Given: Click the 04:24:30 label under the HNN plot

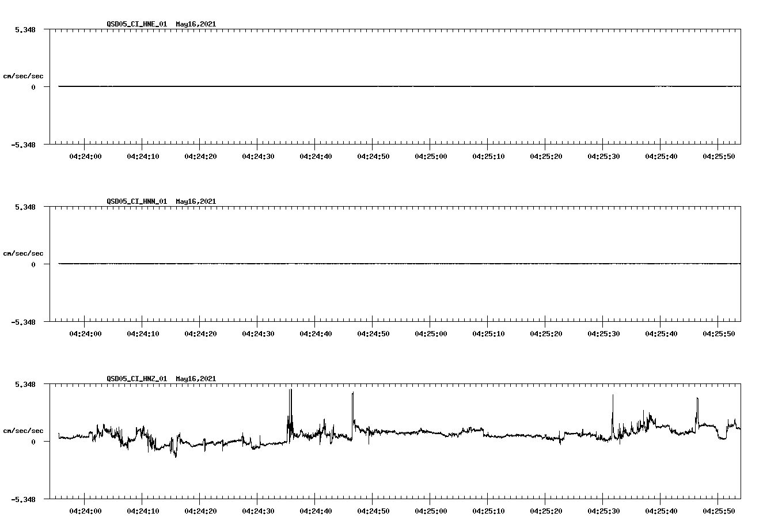Looking at the screenshot, I should (257, 332).
